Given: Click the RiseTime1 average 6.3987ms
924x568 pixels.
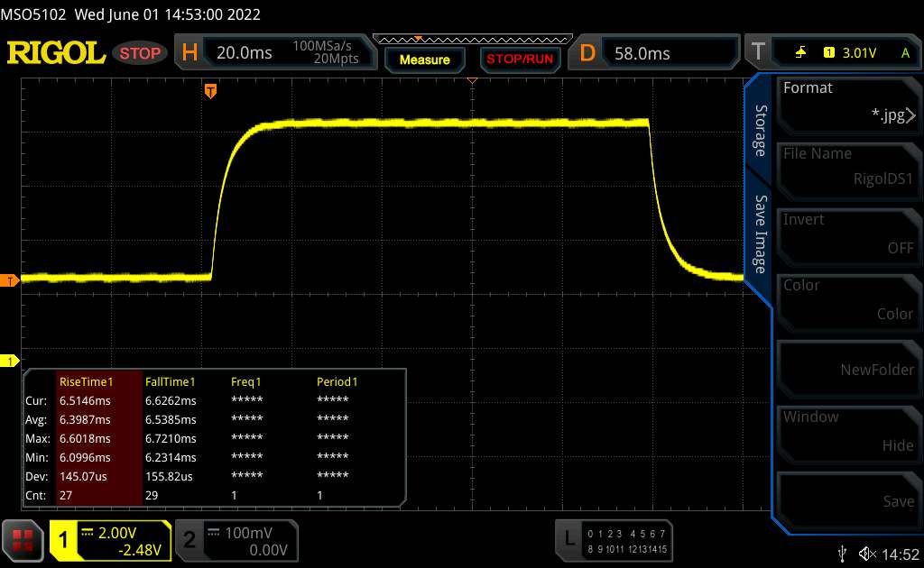Looking at the screenshot, I should (85, 419).
